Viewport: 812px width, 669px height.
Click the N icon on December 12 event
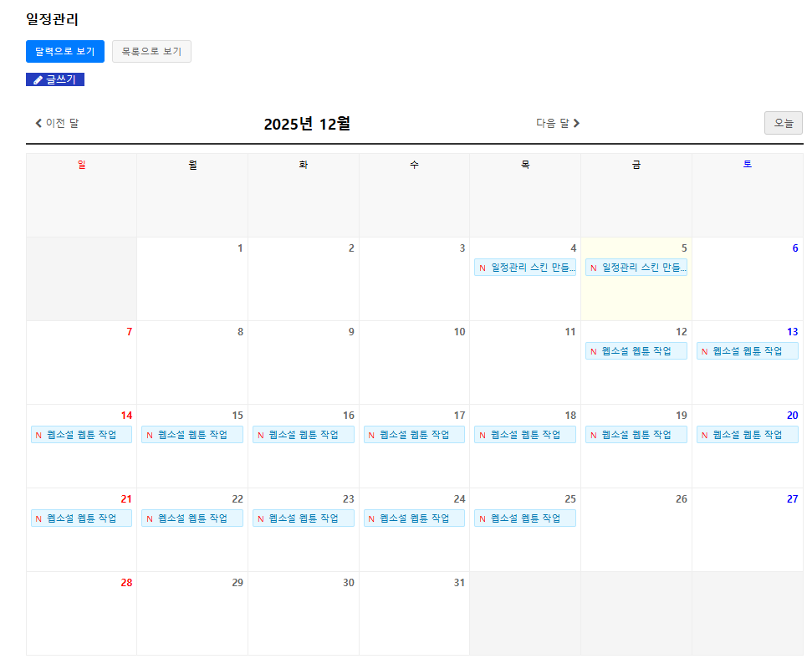(x=594, y=351)
